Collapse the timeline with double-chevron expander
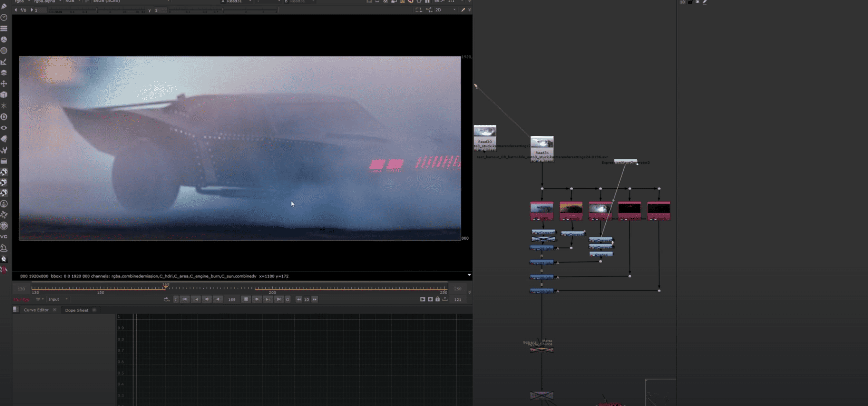Screen dimensions: 868x406 pyautogui.click(x=469, y=292)
